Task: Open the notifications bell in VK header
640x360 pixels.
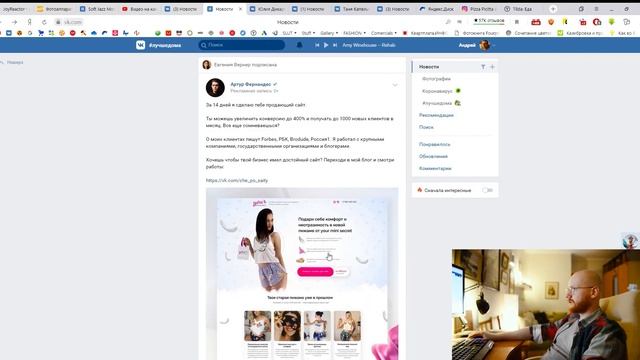Action: click(x=299, y=45)
